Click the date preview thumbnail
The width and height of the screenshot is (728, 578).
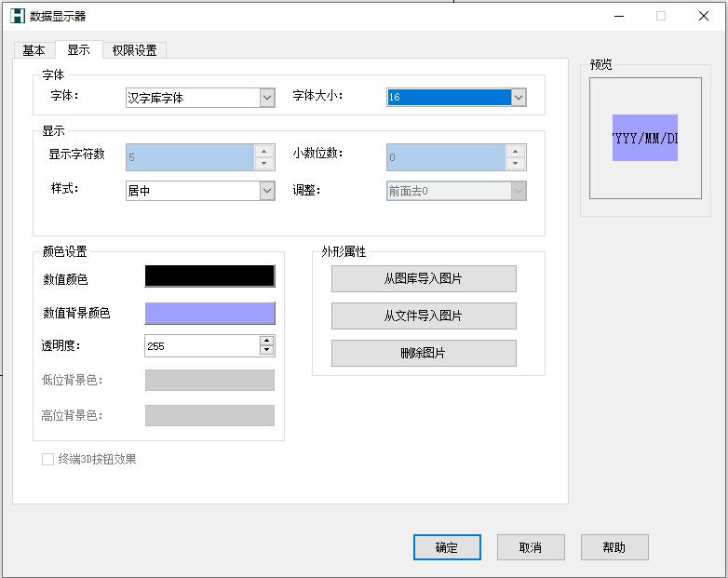[645, 138]
